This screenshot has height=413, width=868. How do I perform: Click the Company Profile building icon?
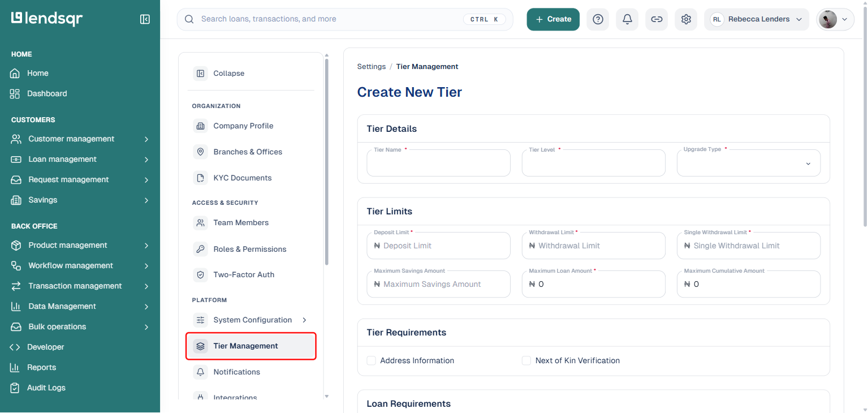[200, 126]
